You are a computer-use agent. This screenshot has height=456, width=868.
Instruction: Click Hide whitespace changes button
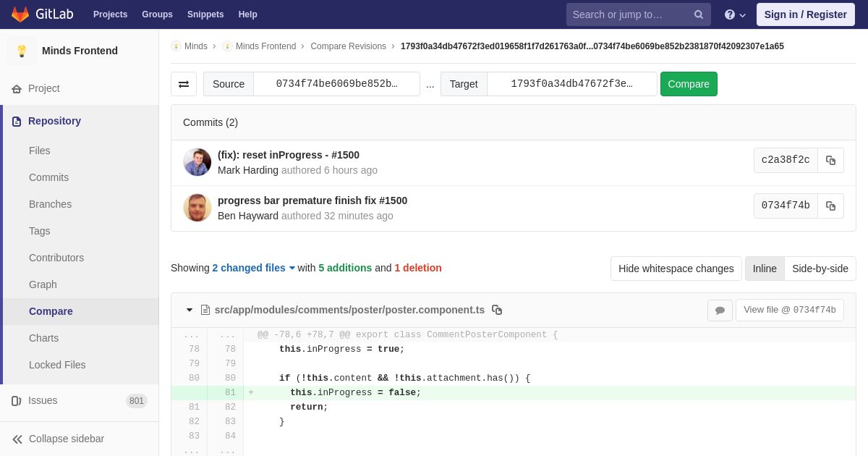point(676,269)
